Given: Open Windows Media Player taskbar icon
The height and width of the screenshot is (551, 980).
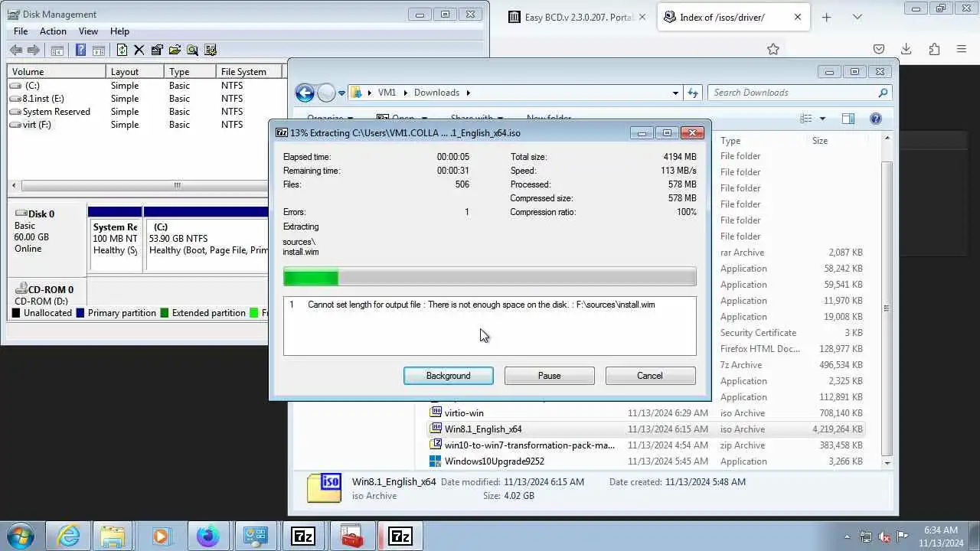Looking at the screenshot, I should pos(160,536).
